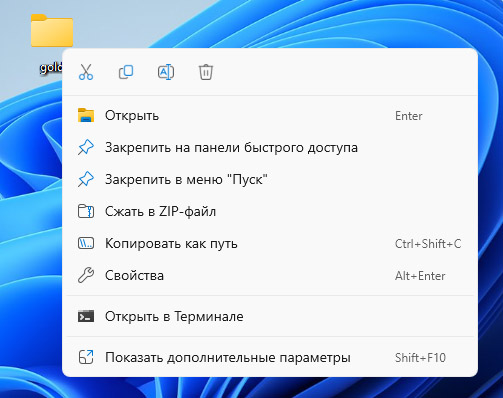Select Сжать в ZIP-файл
503x398 pixels.
point(270,212)
